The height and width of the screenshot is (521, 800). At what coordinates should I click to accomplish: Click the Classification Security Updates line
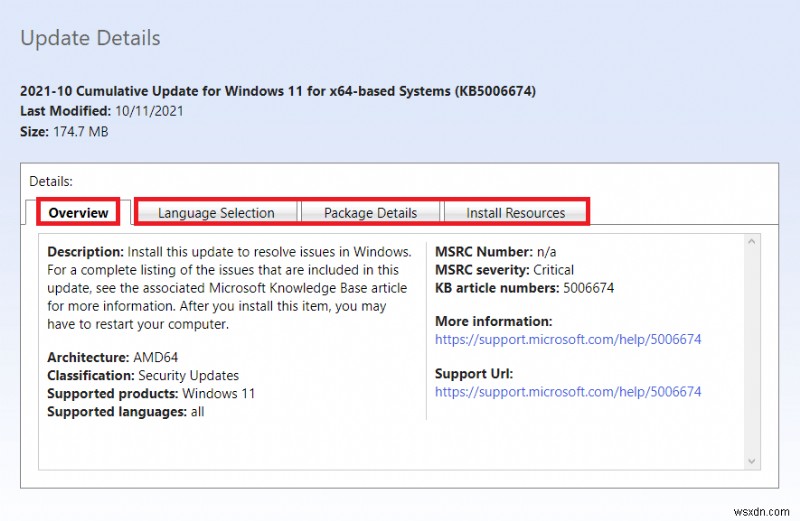(x=143, y=376)
